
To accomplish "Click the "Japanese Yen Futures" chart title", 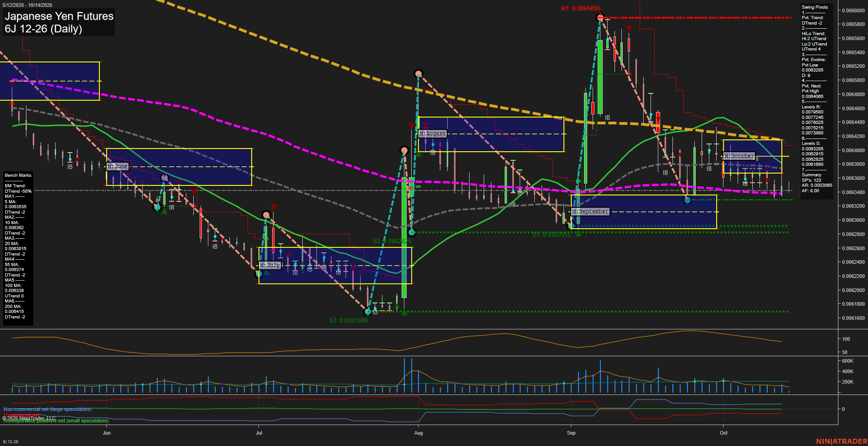I will pos(59,16).
